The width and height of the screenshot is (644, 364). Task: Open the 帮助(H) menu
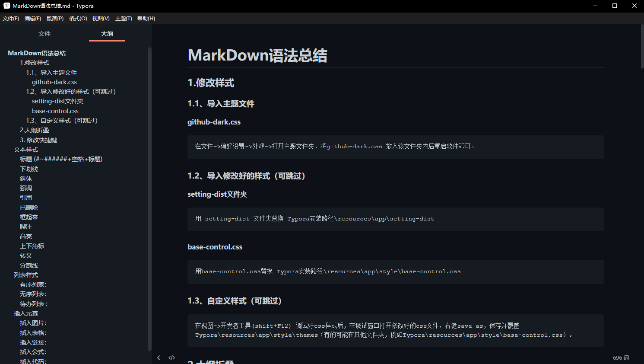click(146, 19)
